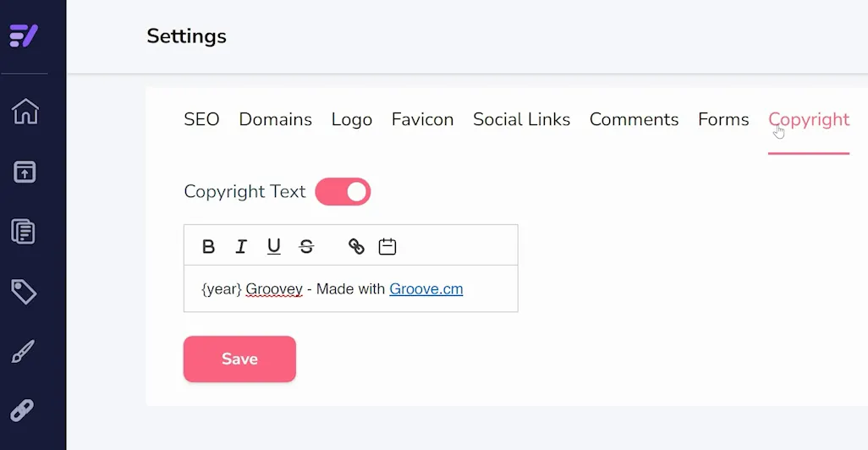868x450 pixels.
Task: Open the chain link sidebar icon
Action: (22, 411)
